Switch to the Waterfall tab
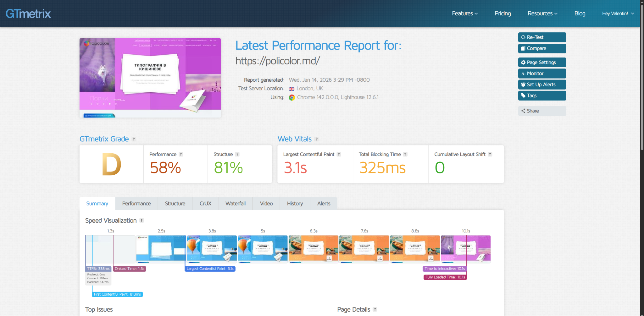Viewport: 644px width, 316px height. click(235, 204)
